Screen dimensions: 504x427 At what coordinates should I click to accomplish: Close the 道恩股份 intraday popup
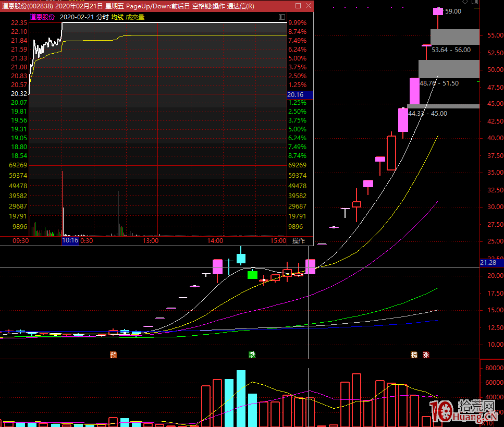[x=308, y=6]
